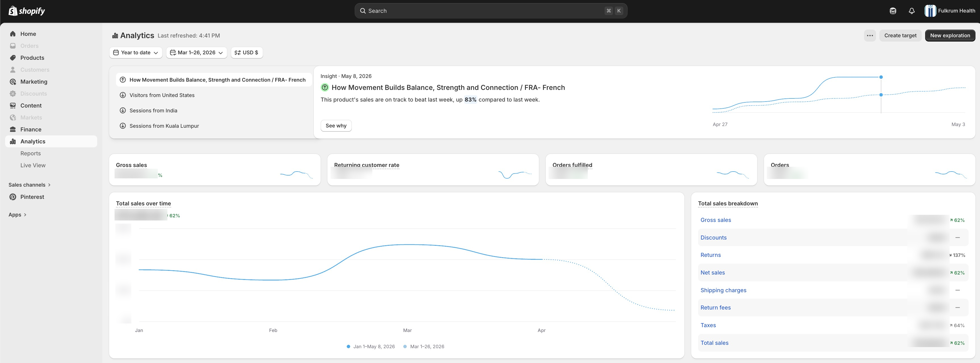This screenshot has height=363, width=980.
Task: Click the Analytics bar-chart sidebar icon
Action: coord(13,141)
